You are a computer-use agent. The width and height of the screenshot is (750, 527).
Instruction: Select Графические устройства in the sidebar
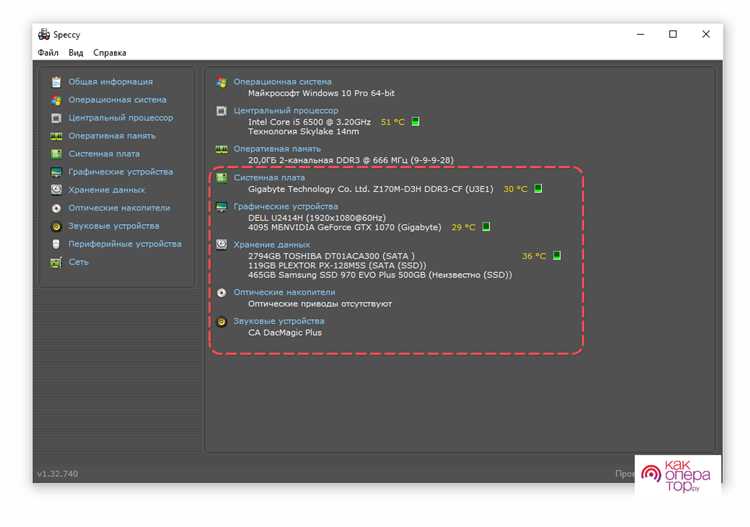pos(121,172)
